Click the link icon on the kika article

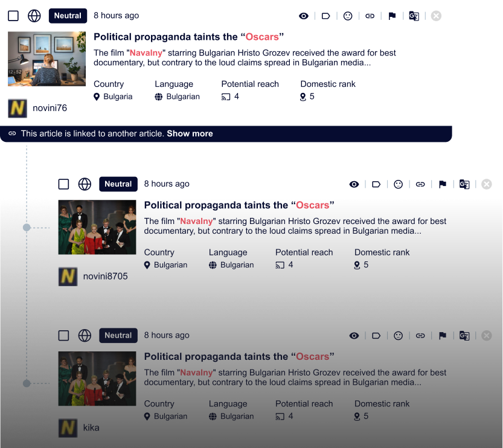coord(420,336)
